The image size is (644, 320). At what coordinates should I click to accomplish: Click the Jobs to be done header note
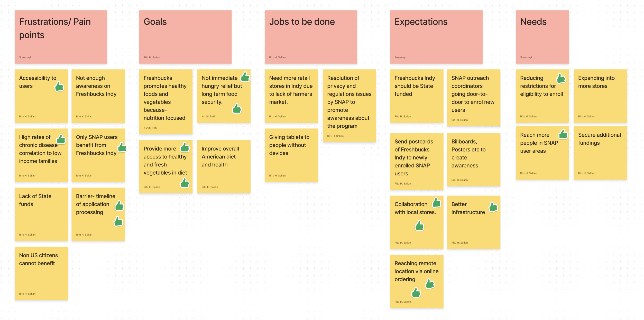click(311, 37)
